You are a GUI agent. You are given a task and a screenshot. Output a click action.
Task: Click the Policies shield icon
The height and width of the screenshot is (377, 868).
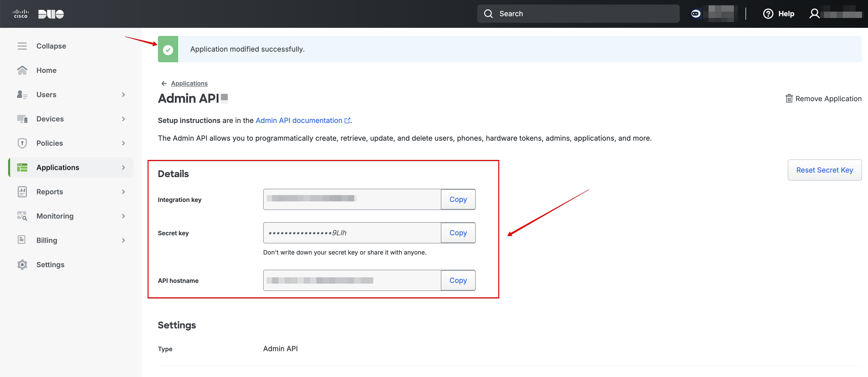[x=22, y=143]
